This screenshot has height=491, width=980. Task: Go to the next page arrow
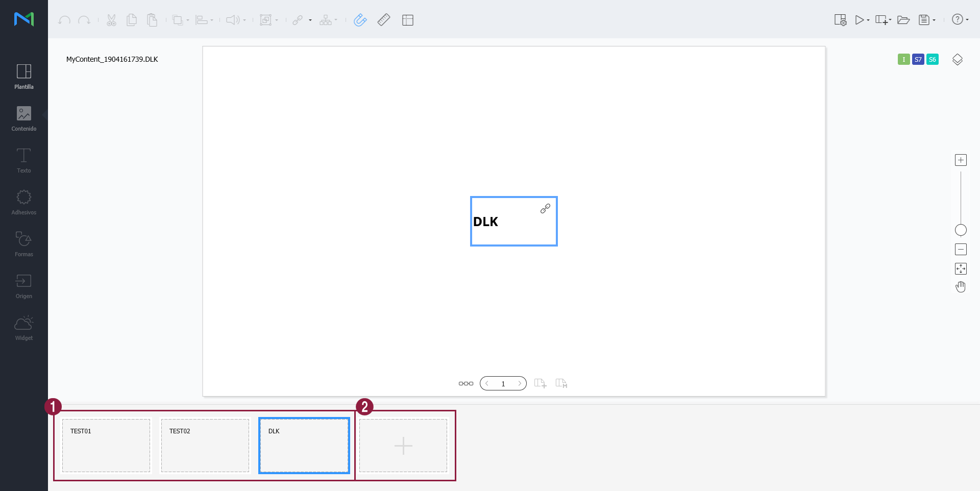pyautogui.click(x=520, y=383)
